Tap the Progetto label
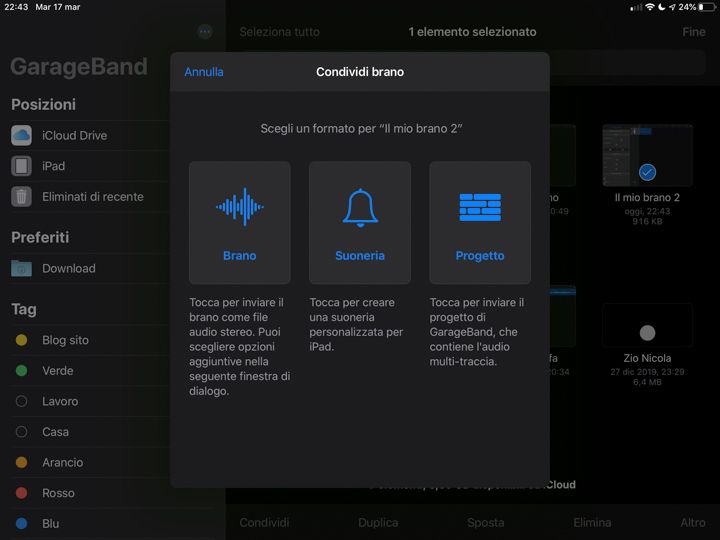 pyautogui.click(x=480, y=256)
